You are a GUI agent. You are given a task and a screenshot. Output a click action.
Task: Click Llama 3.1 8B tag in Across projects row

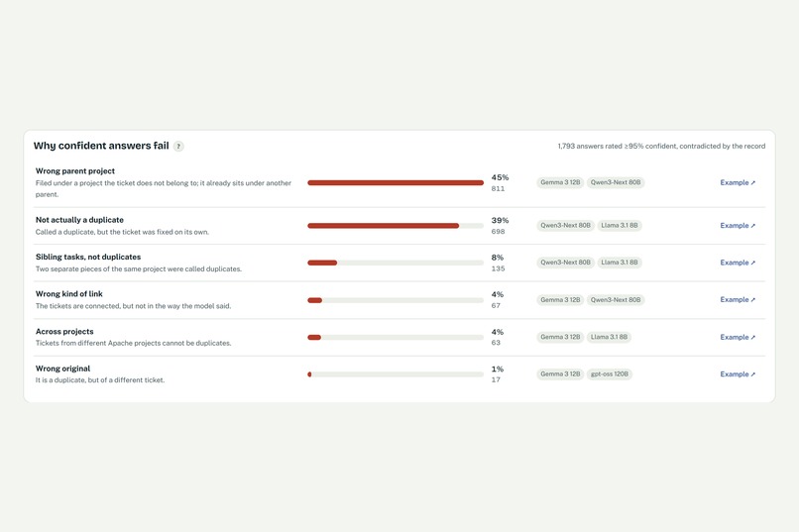609,337
